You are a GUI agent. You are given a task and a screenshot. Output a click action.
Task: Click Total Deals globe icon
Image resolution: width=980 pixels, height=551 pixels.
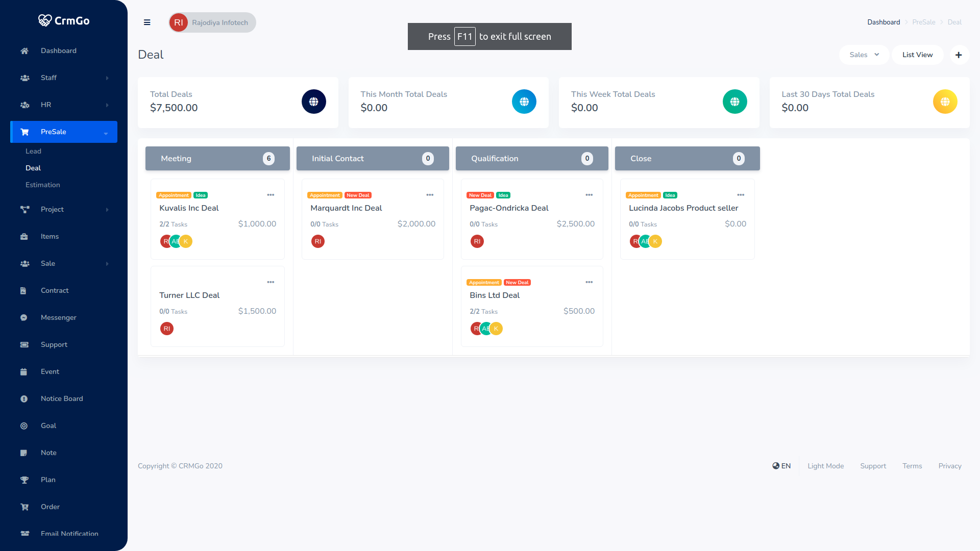313,102
